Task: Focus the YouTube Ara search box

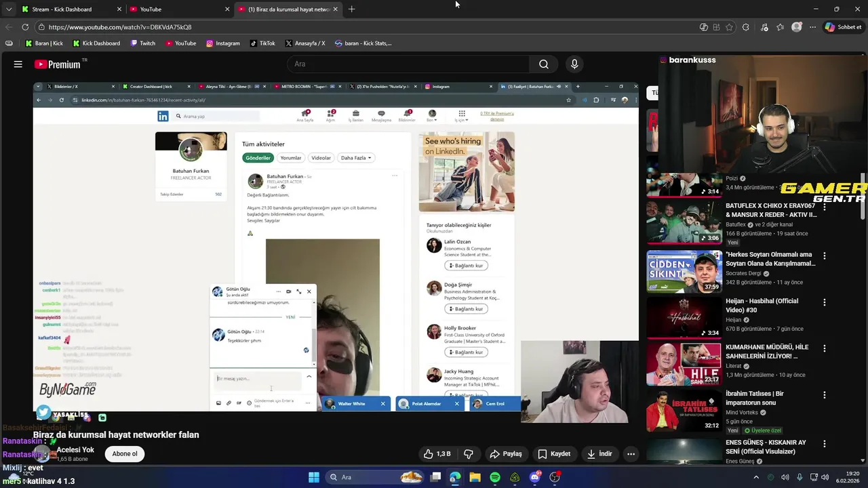Action: click(x=408, y=64)
